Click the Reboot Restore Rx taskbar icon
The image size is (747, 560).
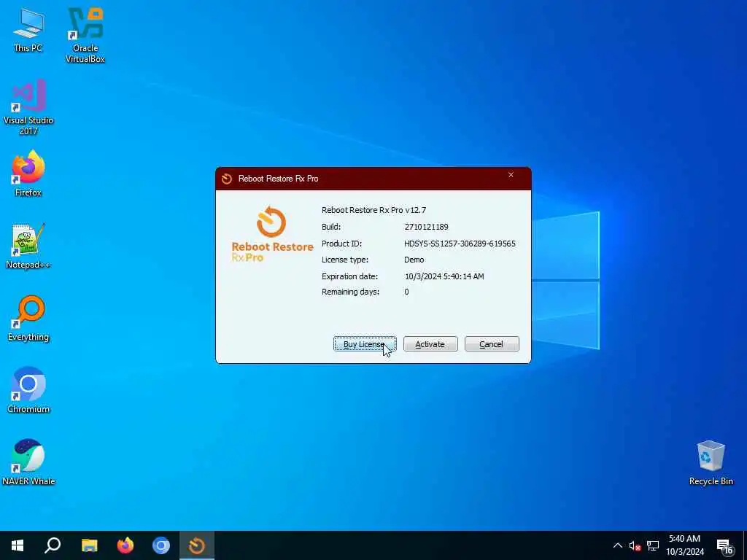click(196, 545)
